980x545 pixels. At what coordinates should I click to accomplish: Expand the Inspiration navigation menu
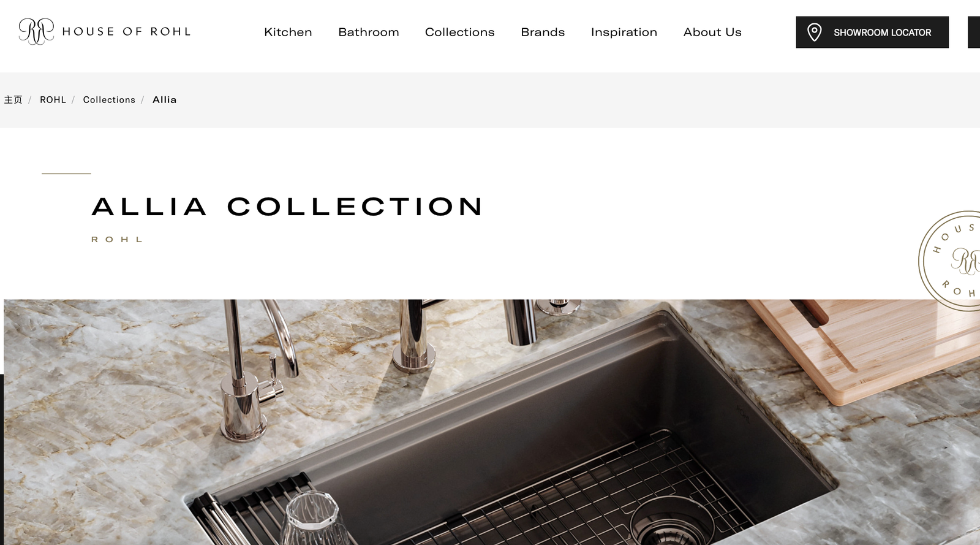(624, 32)
